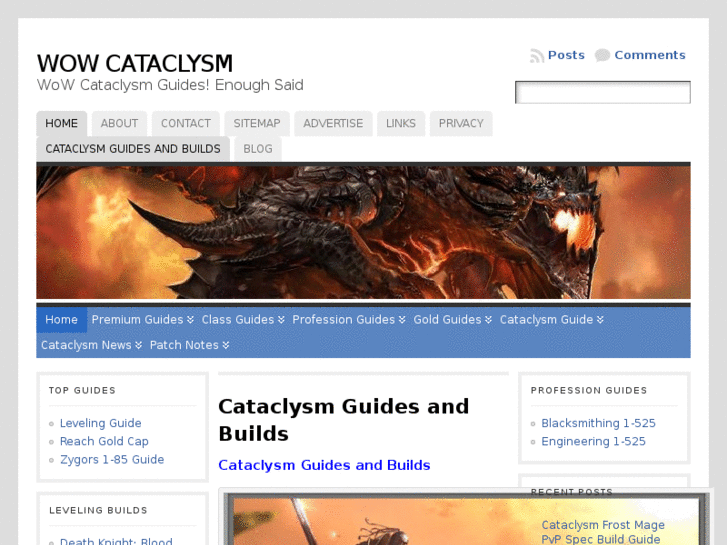Expand the Profession Guides dropdown menu
727x545 pixels.
coord(349,320)
